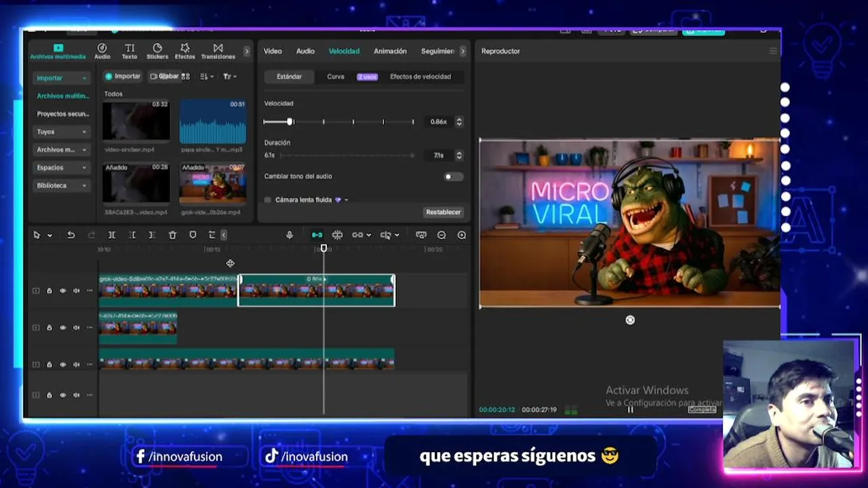Expand the Espacios sidebar section
This screenshot has width=868, height=488.
coord(61,167)
